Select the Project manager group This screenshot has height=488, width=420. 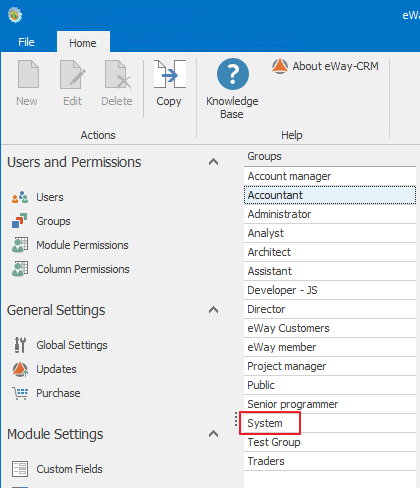(x=330, y=366)
